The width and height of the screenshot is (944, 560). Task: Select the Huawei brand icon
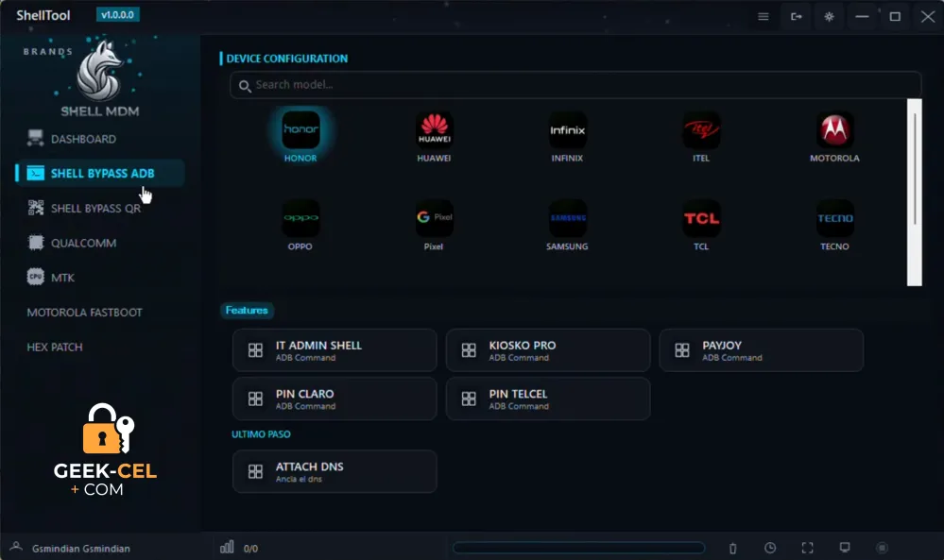(x=434, y=130)
